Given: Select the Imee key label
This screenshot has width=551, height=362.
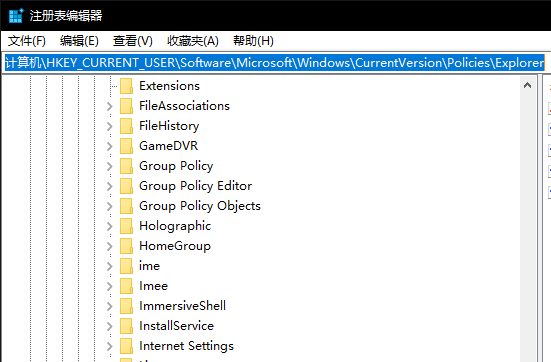Looking at the screenshot, I should coord(154,286).
